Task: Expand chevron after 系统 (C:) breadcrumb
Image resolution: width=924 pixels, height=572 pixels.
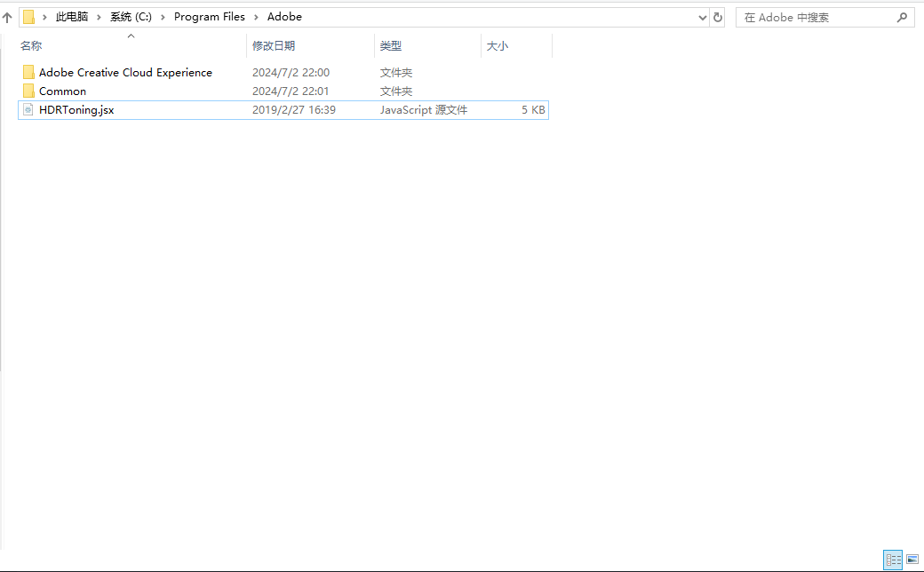Action: click(x=163, y=18)
